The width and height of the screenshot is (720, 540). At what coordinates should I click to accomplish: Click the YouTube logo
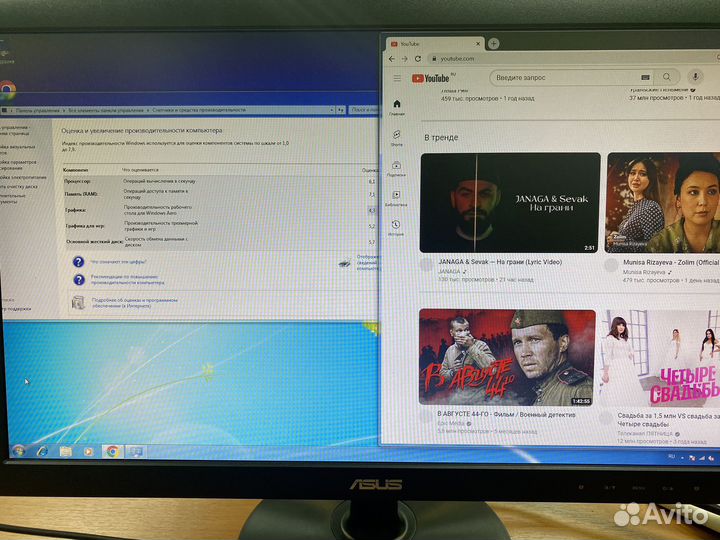pyautogui.click(x=431, y=79)
